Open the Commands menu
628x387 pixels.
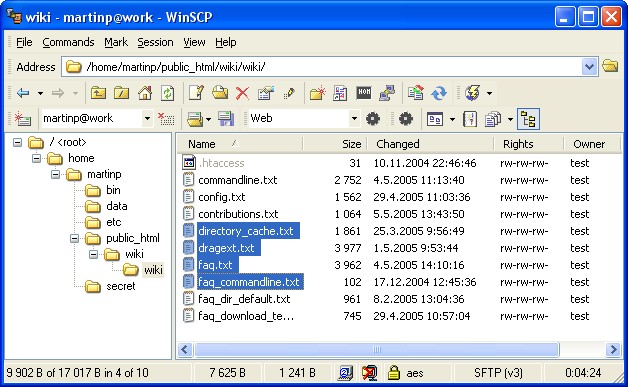[68, 42]
